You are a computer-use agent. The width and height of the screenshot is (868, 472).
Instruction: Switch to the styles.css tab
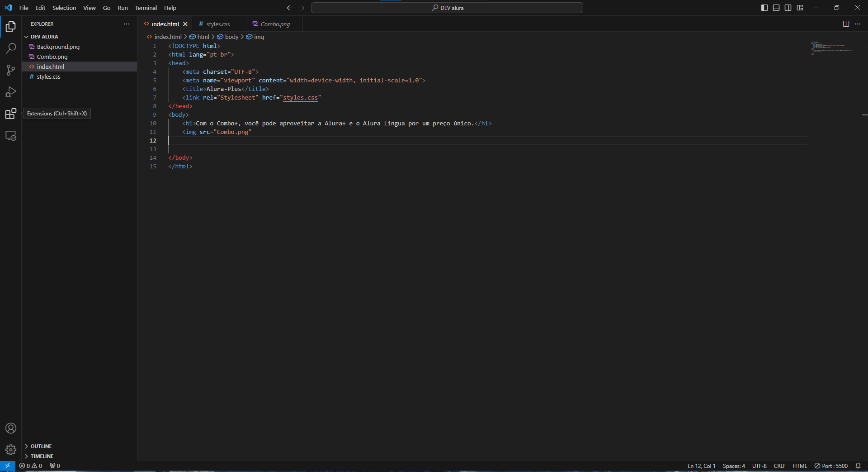point(219,24)
